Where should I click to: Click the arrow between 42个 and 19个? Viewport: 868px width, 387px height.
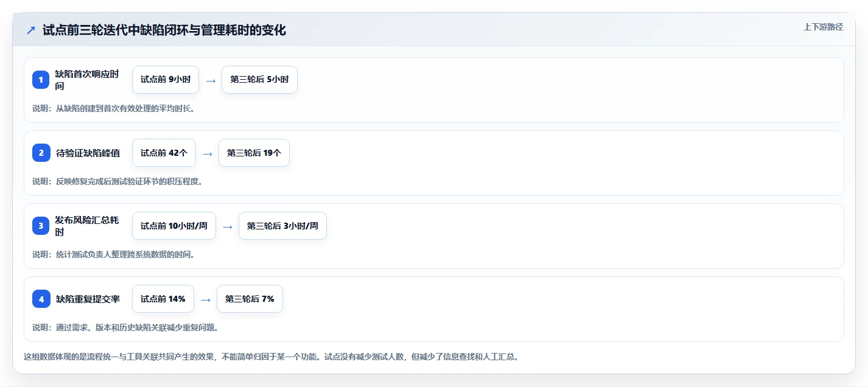208,153
